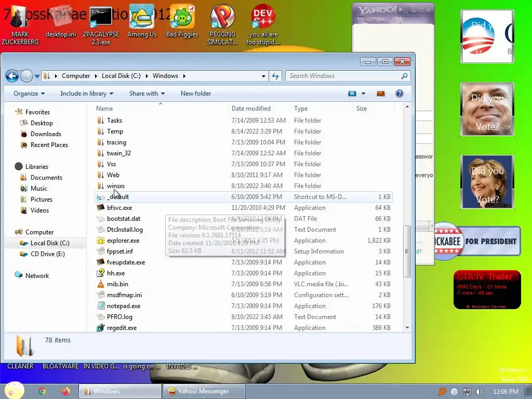Sort by the Name column header
Image resolution: width=532 pixels, height=399 pixels.
tap(161, 109)
